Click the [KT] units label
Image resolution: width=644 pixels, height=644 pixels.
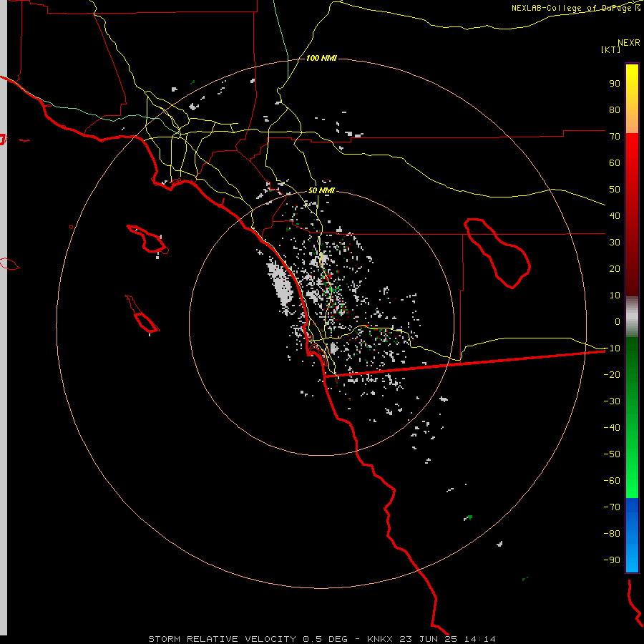(x=611, y=49)
